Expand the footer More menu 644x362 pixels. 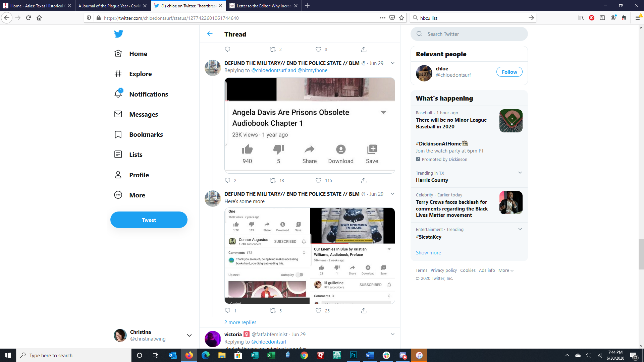point(506,270)
